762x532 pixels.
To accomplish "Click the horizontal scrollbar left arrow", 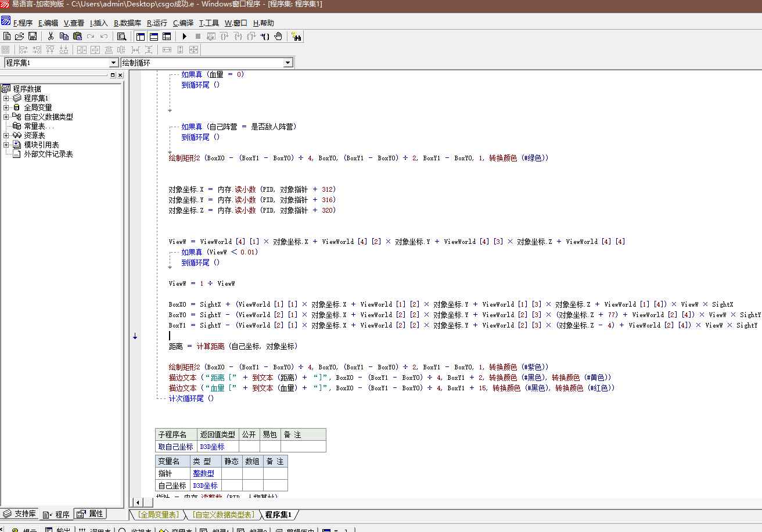I will 137,502.
